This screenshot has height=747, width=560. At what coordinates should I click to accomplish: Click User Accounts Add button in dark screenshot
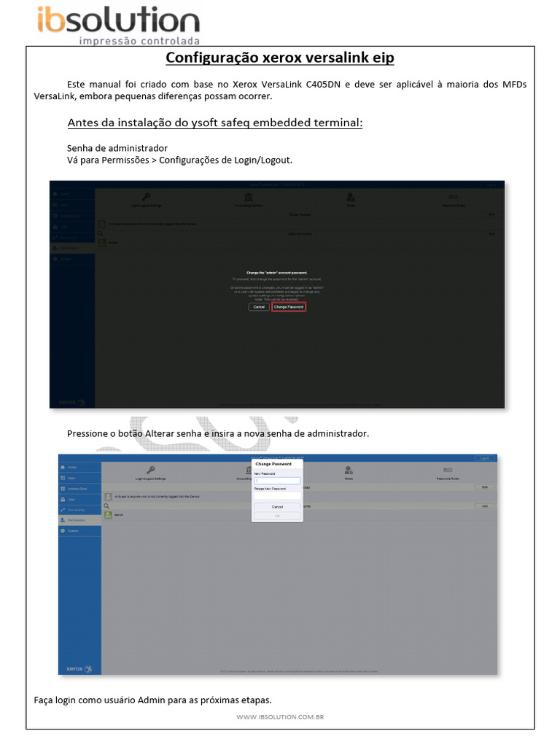(491, 233)
